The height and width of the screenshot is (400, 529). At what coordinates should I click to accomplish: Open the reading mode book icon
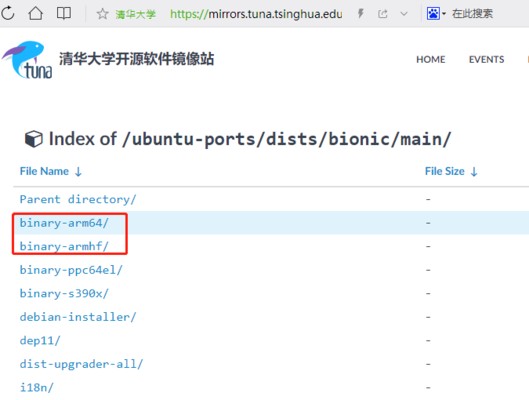pos(63,13)
